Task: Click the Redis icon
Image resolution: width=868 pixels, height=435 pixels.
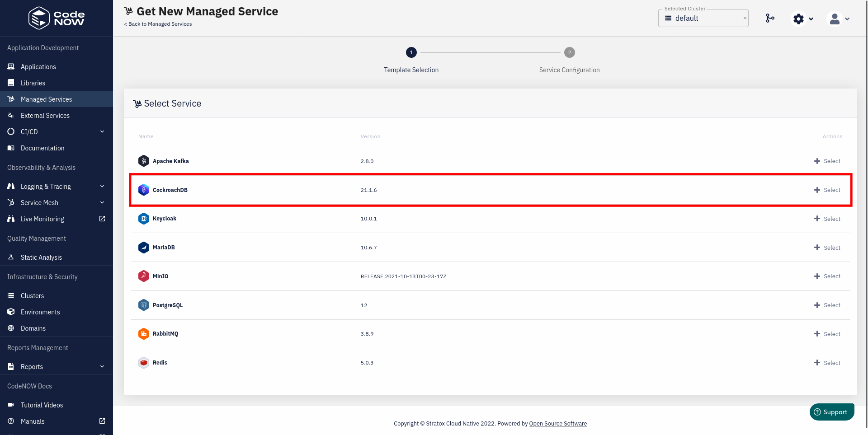Action: point(144,363)
